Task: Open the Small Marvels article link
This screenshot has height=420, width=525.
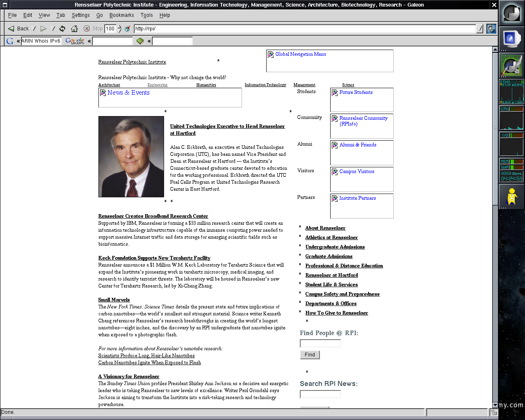Action: click(x=114, y=300)
